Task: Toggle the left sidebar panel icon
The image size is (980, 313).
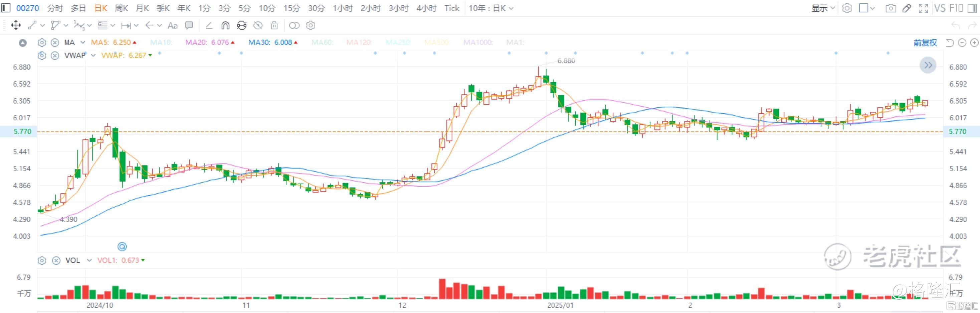Action: 6,8
